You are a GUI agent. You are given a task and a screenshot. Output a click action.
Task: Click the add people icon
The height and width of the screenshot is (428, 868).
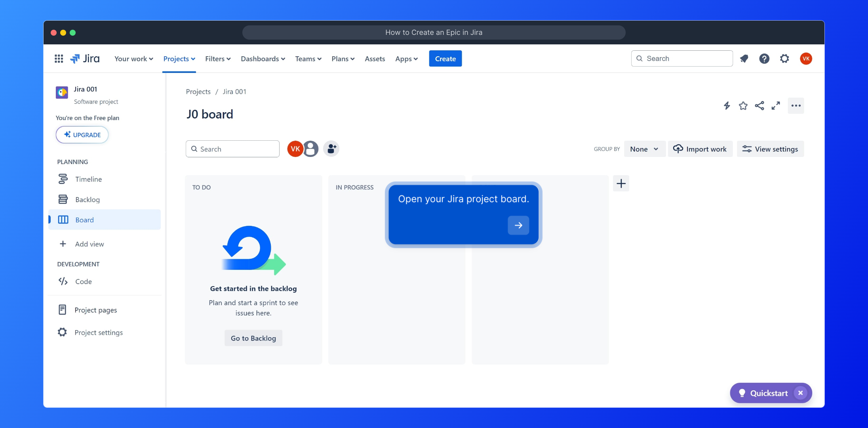pyautogui.click(x=331, y=149)
